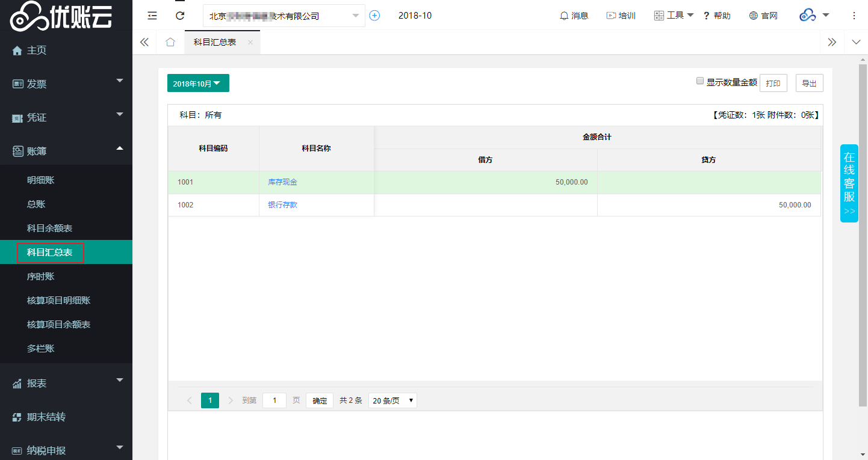The width and height of the screenshot is (868, 460).
Task: Open the 工具 tools menu
Action: click(x=674, y=16)
